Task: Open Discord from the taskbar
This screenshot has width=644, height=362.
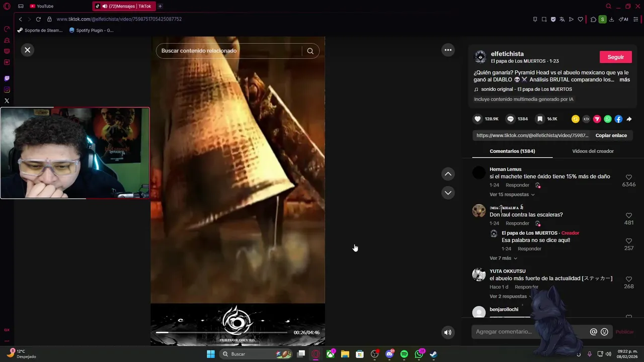Action: tap(389, 354)
